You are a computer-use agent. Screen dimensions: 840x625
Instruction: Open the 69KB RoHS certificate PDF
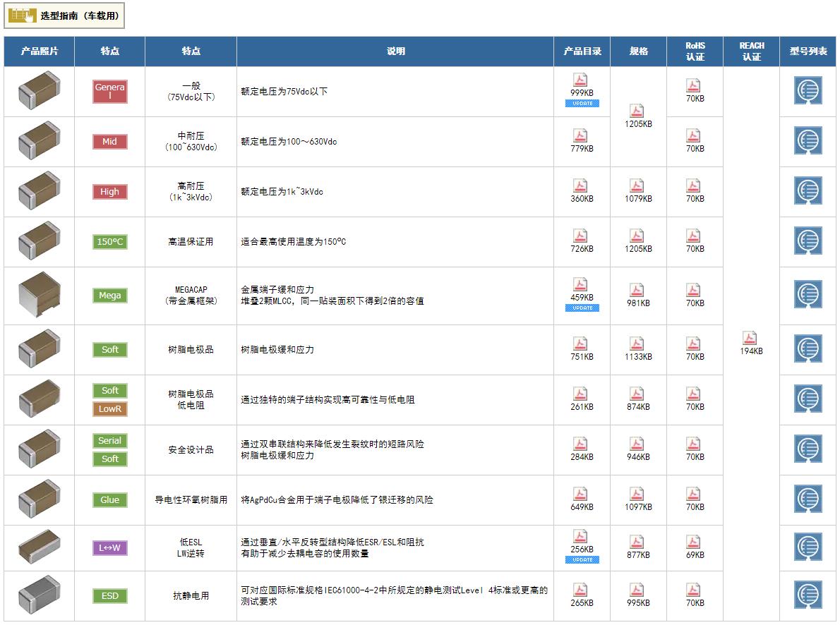click(x=693, y=542)
